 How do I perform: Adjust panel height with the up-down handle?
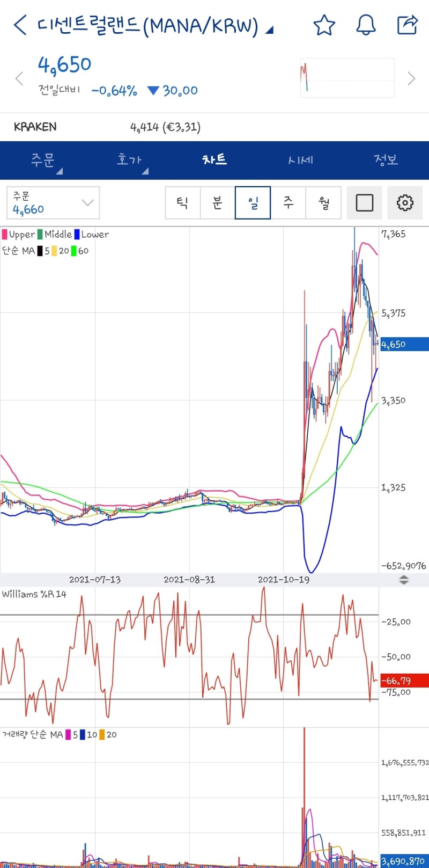404,580
